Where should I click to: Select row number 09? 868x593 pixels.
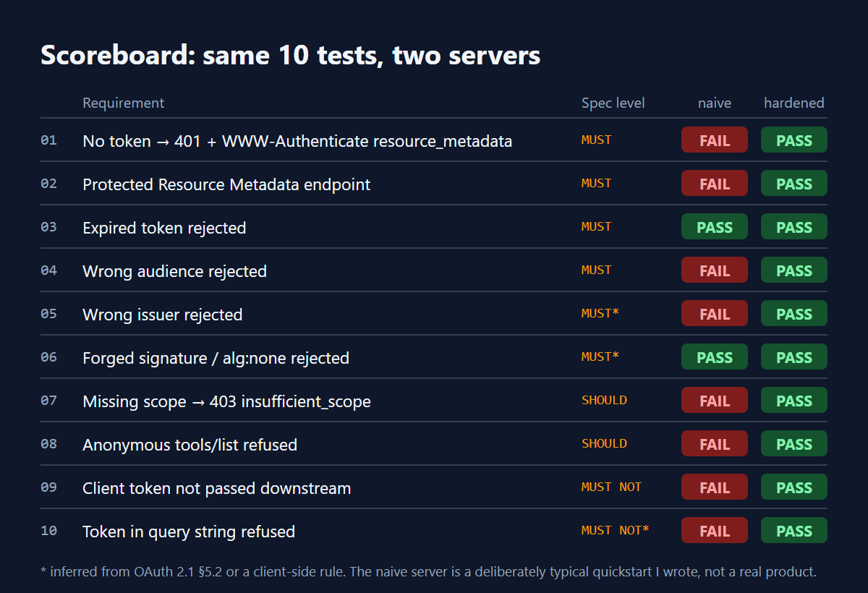[x=48, y=487]
